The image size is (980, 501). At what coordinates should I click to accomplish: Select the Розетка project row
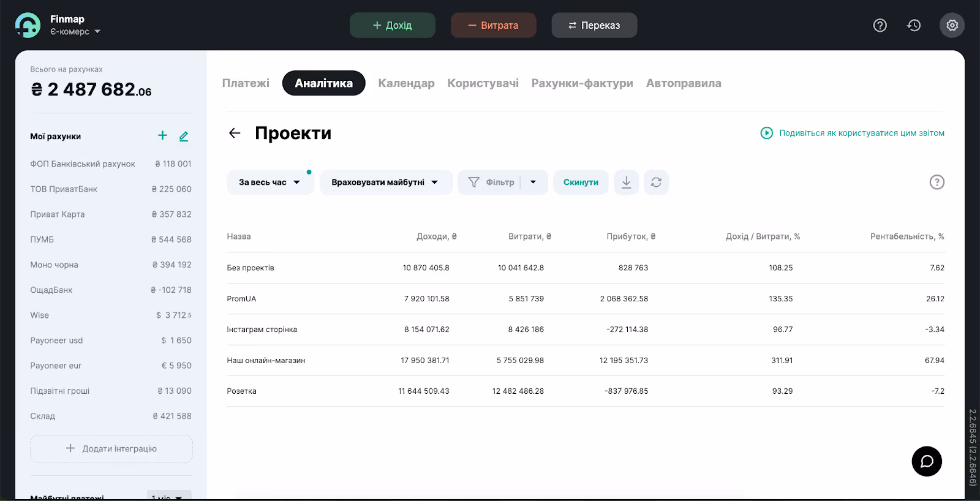[586, 391]
